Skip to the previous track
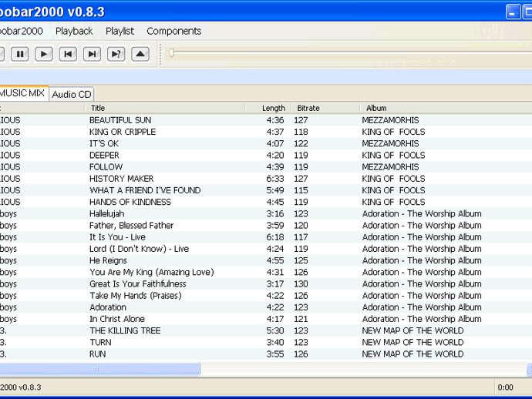 (68, 54)
